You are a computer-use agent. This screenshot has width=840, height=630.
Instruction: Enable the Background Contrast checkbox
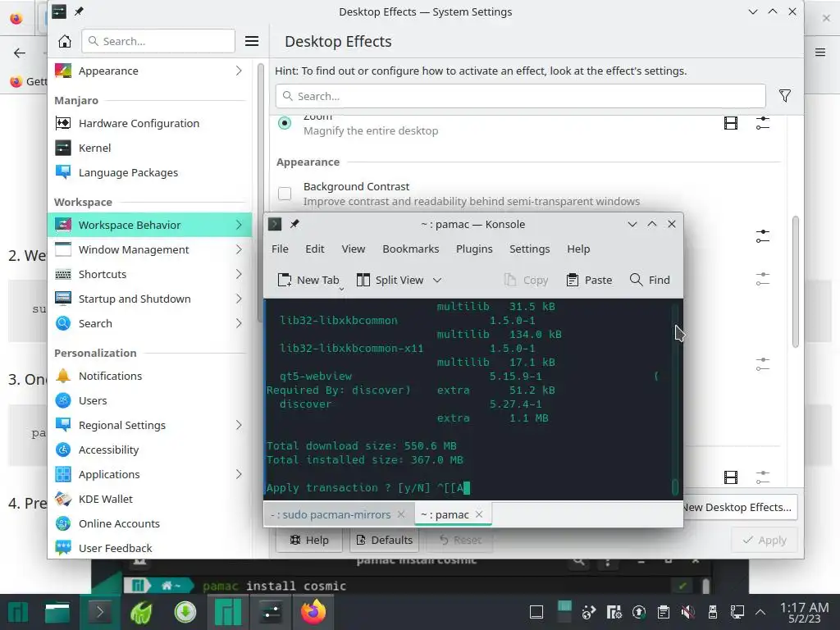285,194
